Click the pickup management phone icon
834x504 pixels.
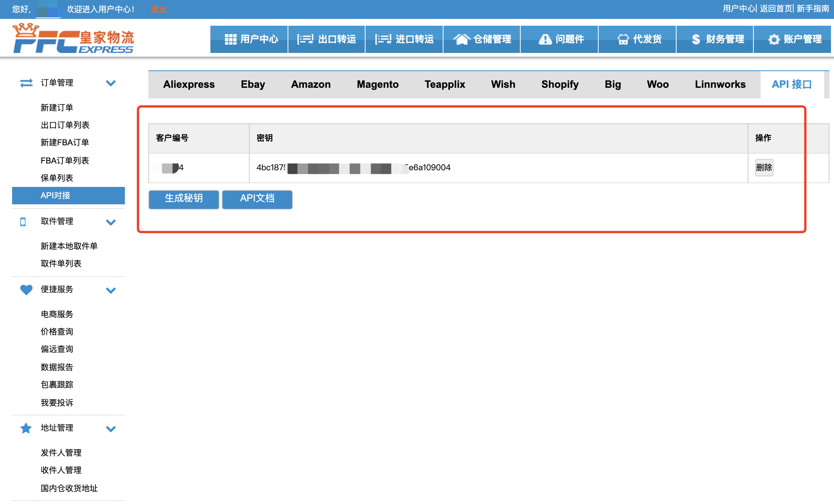(23, 222)
